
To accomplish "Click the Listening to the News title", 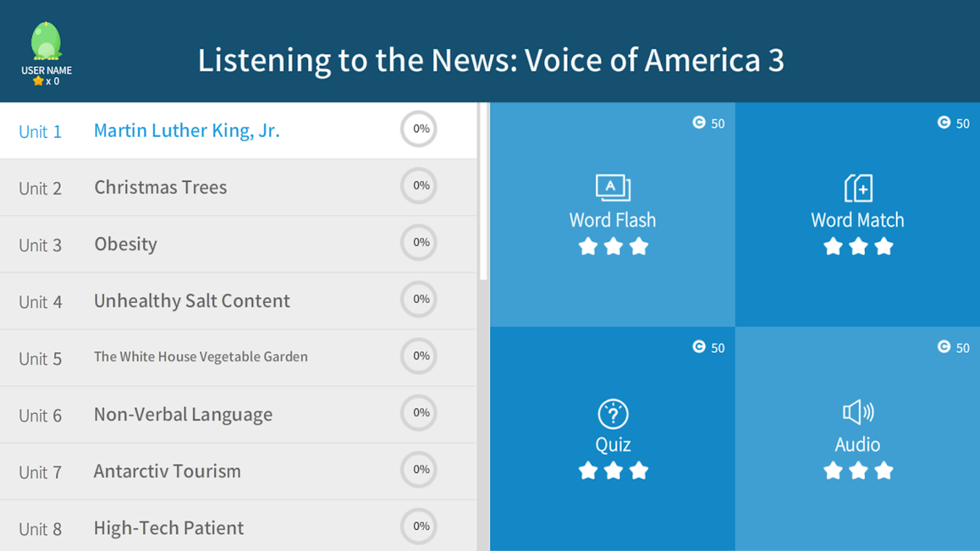I will pos(491,61).
